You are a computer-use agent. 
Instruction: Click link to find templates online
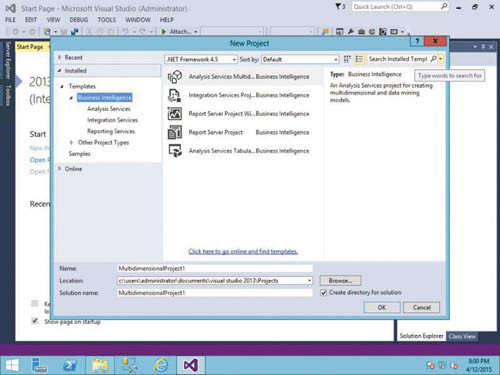(x=243, y=251)
